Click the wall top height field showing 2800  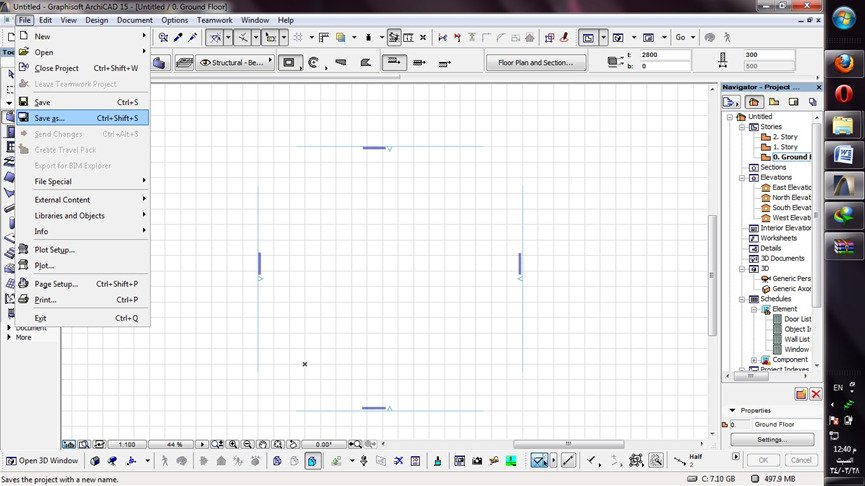pos(668,55)
